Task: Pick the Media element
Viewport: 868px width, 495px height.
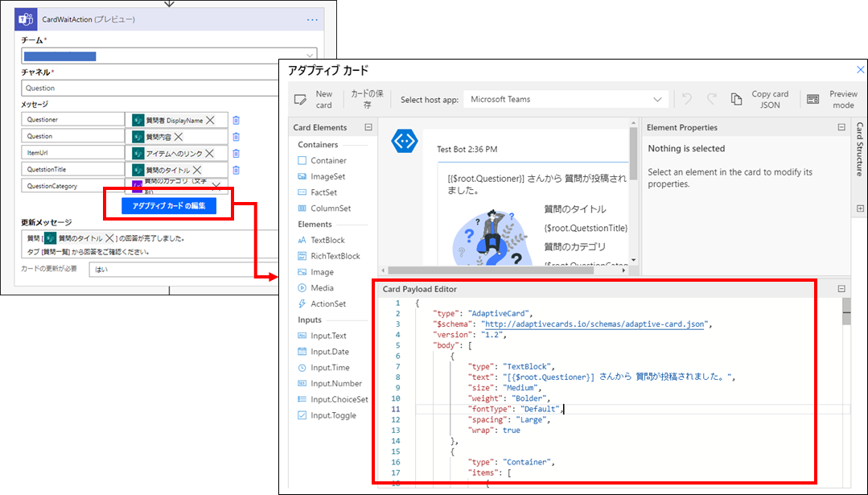Action: (x=315, y=288)
